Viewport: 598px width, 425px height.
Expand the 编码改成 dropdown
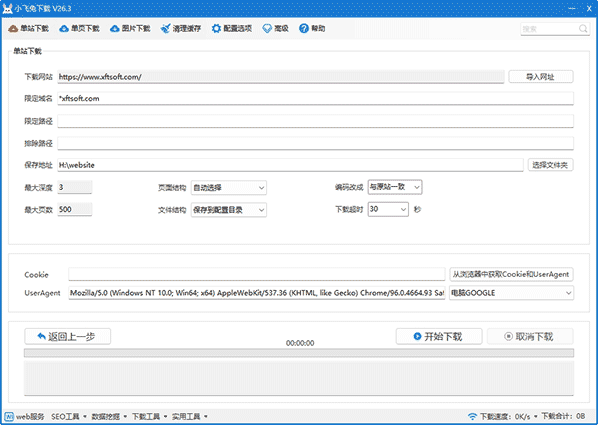coord(395,187)
